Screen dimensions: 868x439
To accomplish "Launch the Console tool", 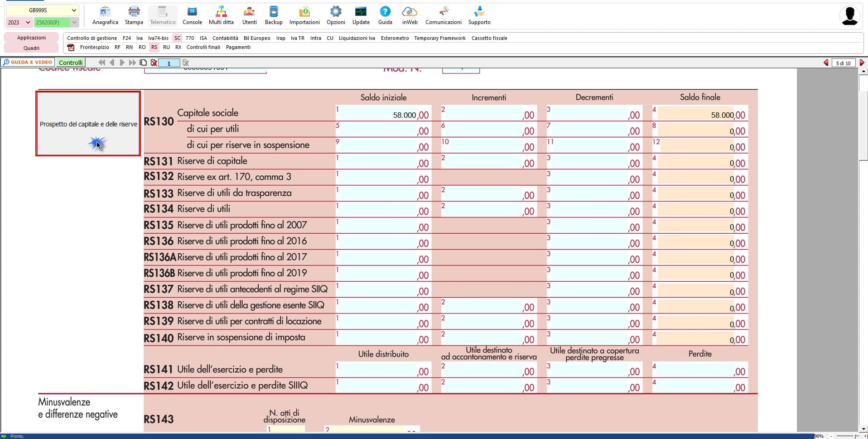I will click(x=192, y=15).
